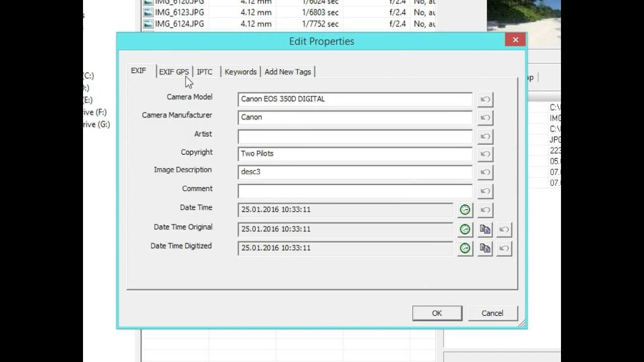This screenshot has width=644, height=362.
Task: Click the undo icon in Date Time row
Action: click(x=485, y=210)
